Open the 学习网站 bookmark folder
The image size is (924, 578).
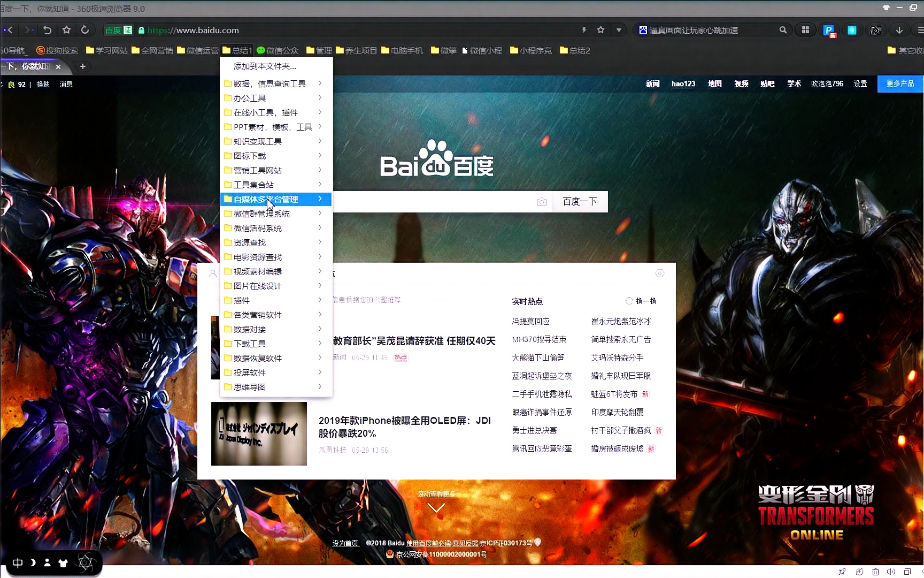click(x=107, y=50)
